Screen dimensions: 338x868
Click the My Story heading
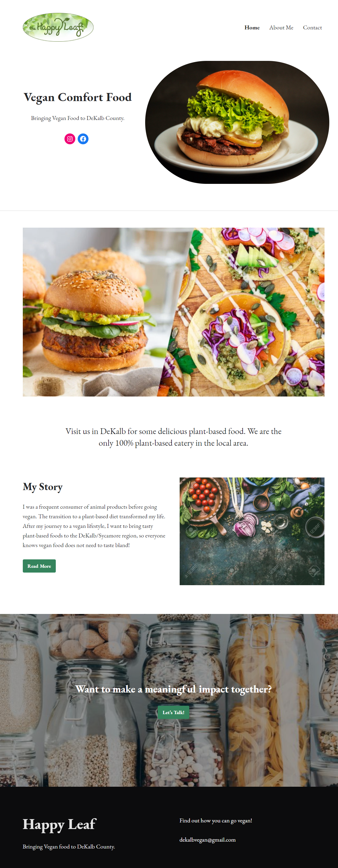point(43,487)
